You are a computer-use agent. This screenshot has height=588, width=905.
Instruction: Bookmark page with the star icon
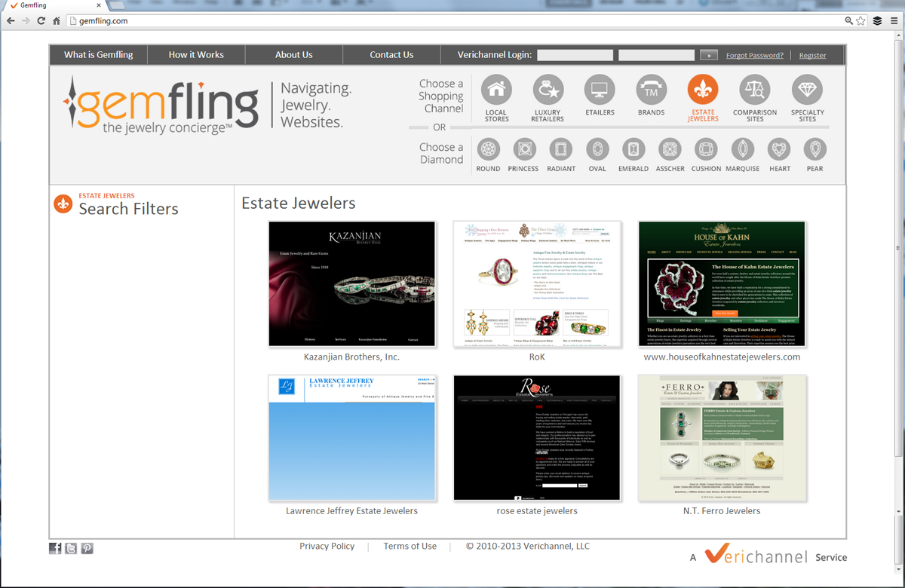pyautogui.click(x=861, y=21)
